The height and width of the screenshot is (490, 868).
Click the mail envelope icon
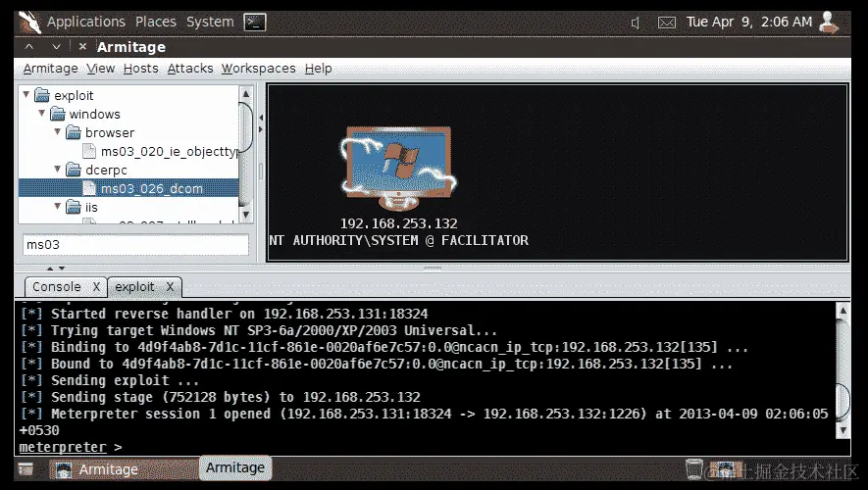pyautogui.click(x=667, y=23)
